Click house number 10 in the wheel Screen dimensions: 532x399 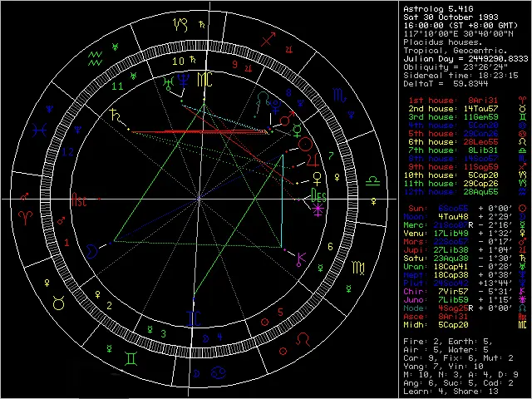pos(178,62)
